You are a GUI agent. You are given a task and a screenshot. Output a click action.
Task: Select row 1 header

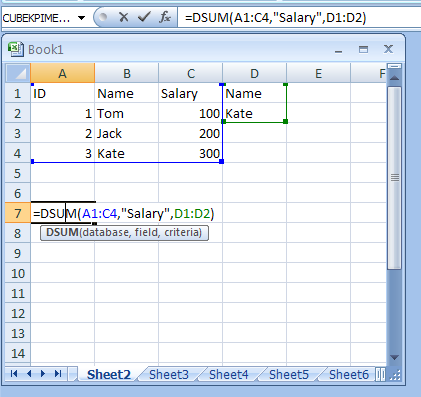(x=18, y=93)
